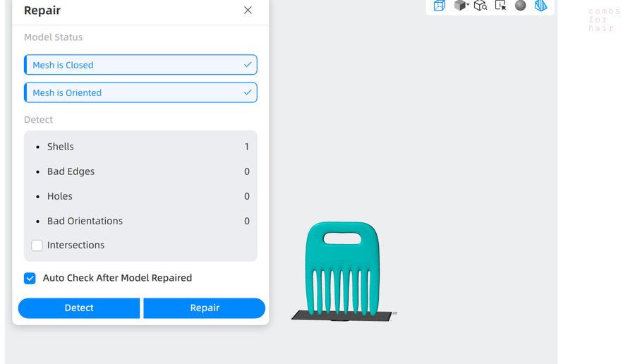Select the Bad Orientations row
Viewport: 635px width, 364px height.
tap(142, 221)
